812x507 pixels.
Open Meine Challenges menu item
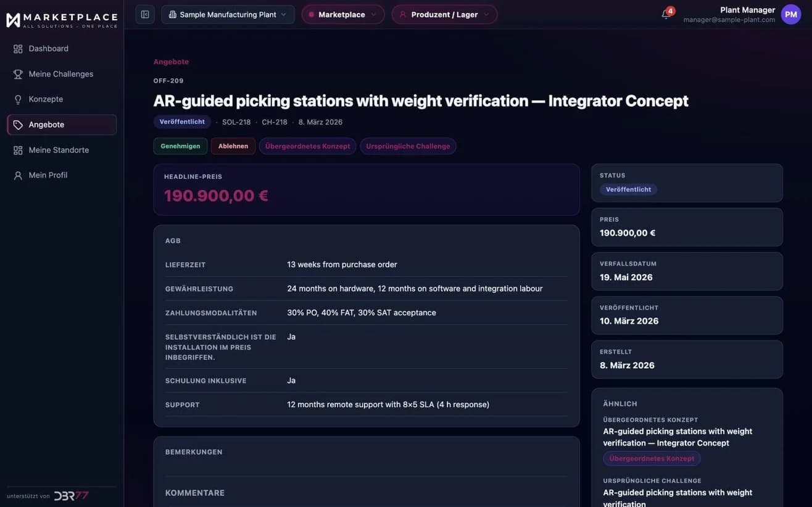(62, 74)
